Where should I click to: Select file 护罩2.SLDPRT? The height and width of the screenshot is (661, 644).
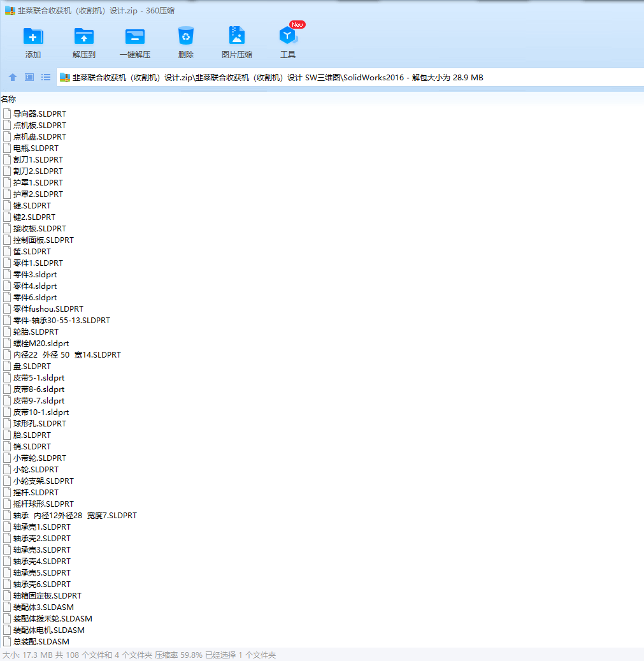[38, 194]
